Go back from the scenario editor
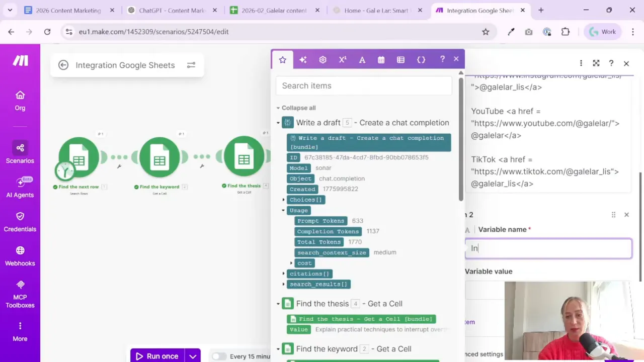644x362 pixels. [63, 65]
